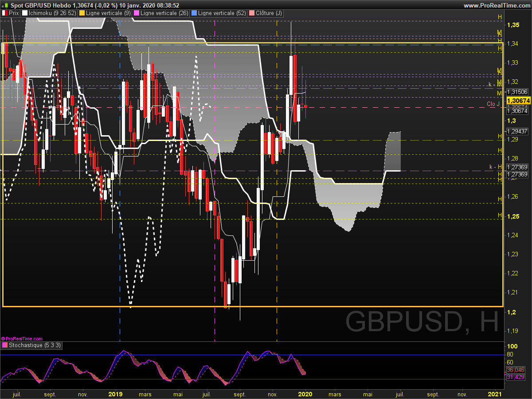This screenshot has height=399, width=532.
Task: Click the Clo J line label
Action: [x=493, y=104]
